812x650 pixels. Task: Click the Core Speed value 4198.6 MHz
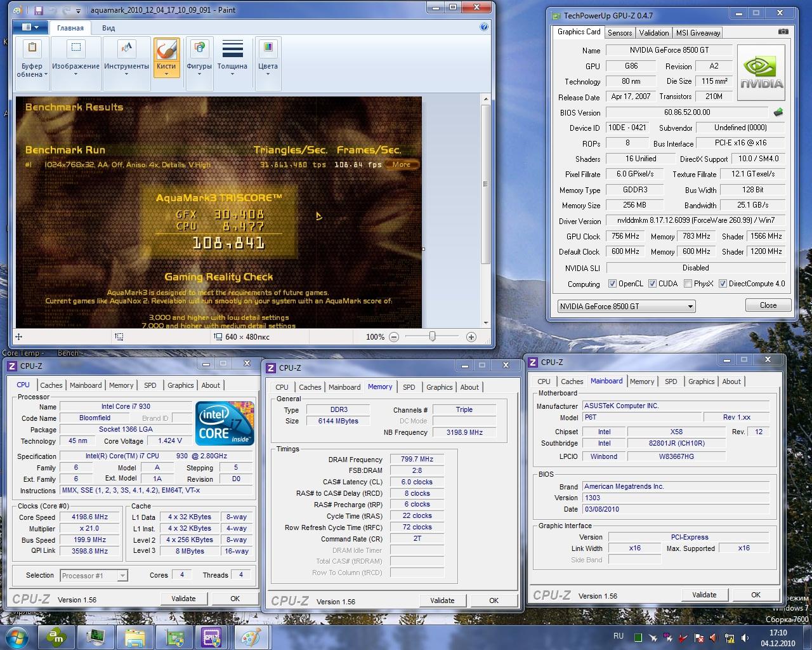90,517
